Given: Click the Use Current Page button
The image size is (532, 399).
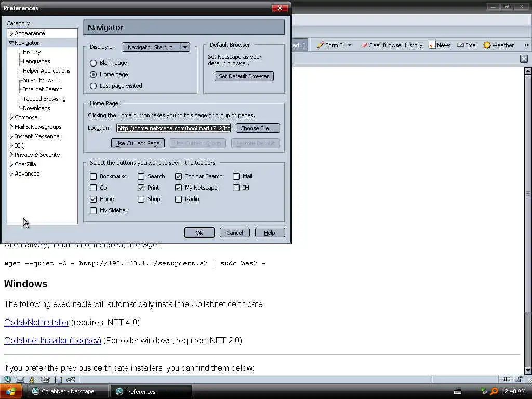Looking at the screenshot, I should pyautogui.click(x=138, y=143).
